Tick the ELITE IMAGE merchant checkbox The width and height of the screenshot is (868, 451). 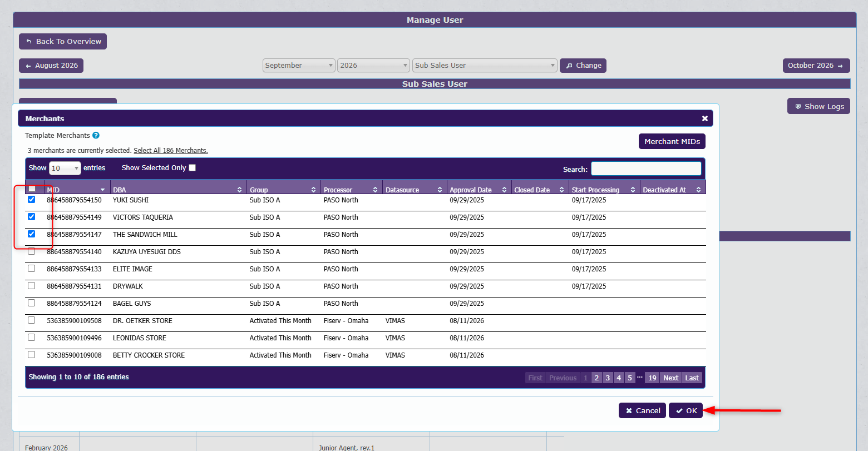32,269
